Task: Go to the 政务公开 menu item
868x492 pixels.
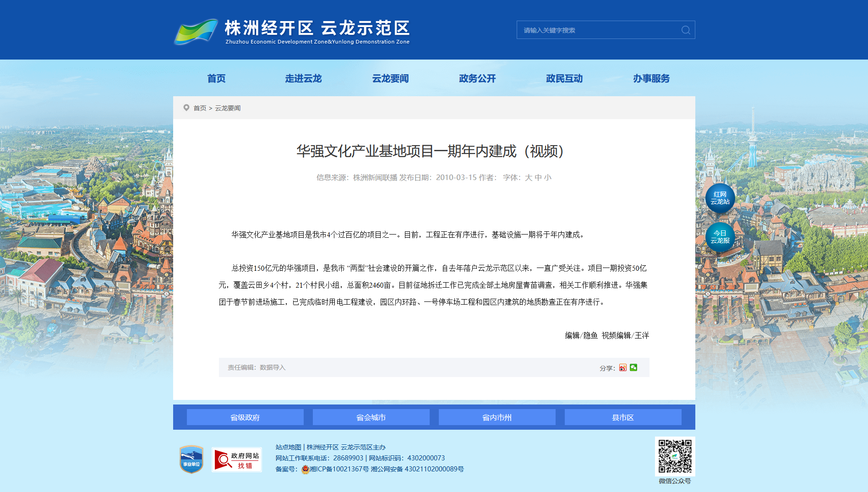Action: [477, 78]
